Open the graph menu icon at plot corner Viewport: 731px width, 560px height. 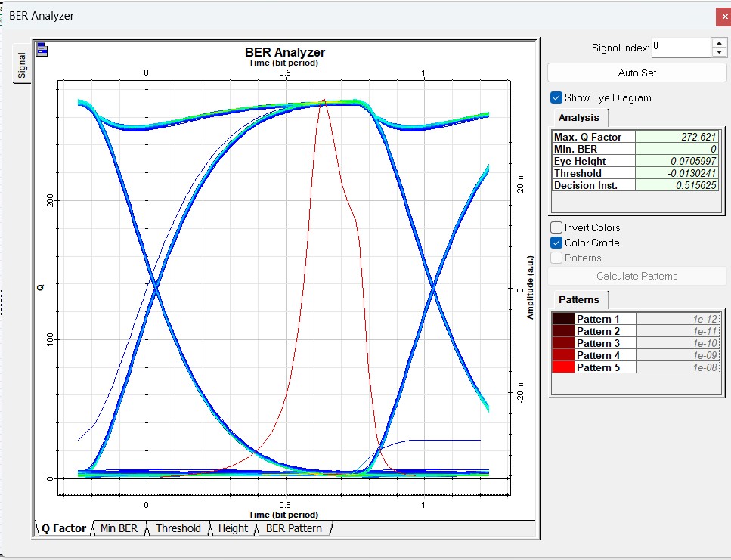(42, 49)
